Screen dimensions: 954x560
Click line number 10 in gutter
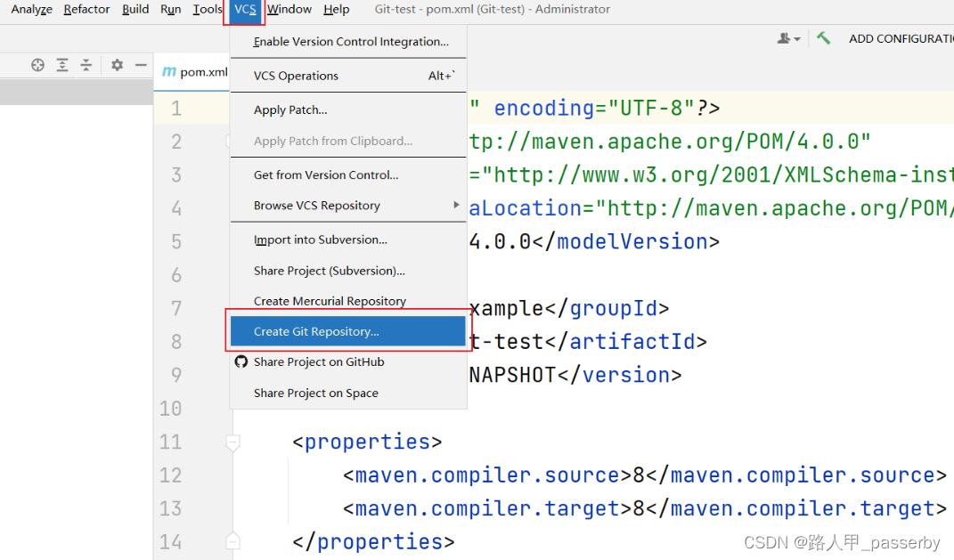pyautogui.click(x=170, y=408)
